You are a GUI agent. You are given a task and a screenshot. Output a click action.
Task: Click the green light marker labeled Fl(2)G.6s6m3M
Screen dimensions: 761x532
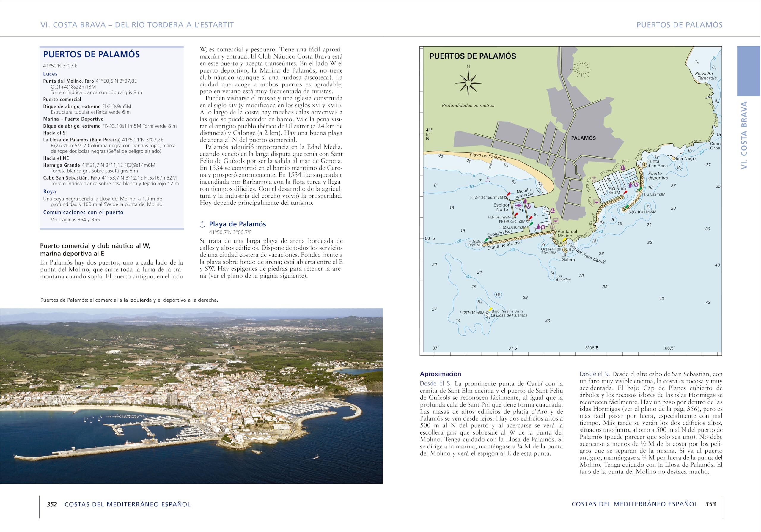click(531, 224)
